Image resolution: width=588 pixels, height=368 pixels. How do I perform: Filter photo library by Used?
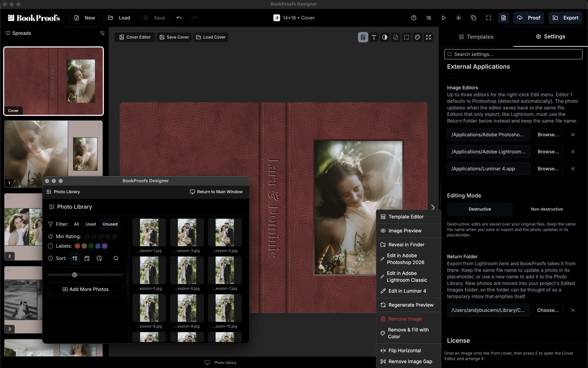coord(91,224)
